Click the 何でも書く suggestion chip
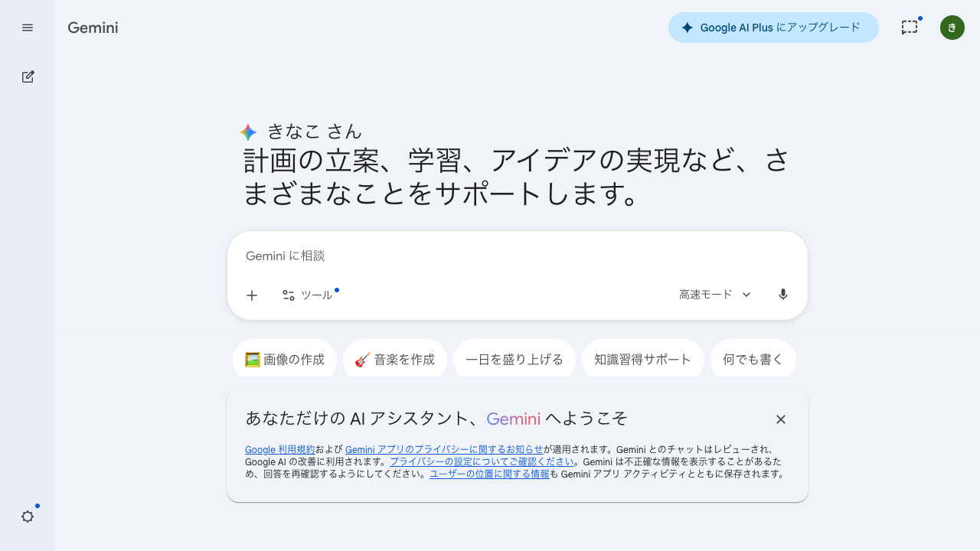 [753, 359]
